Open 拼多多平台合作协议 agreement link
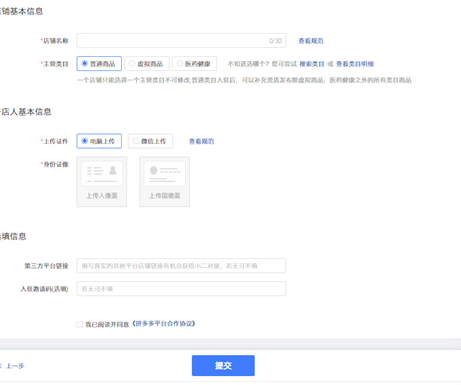 click(164, 324)
